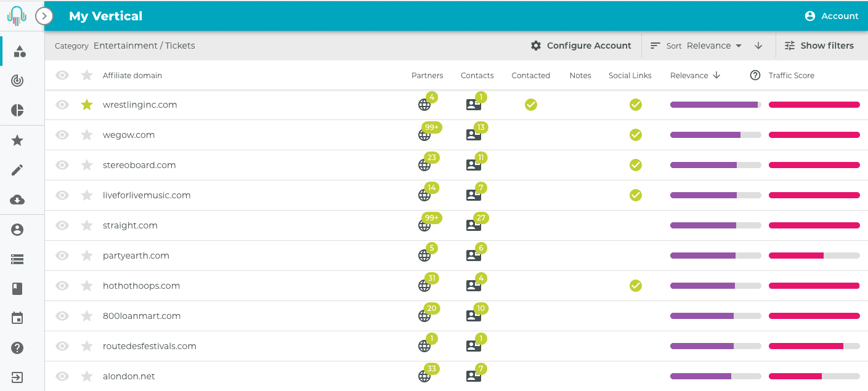Viewport: 868px width, 391px height.
Task: Open the help question icon in sidebar
Action: click(x=17, y=348)
